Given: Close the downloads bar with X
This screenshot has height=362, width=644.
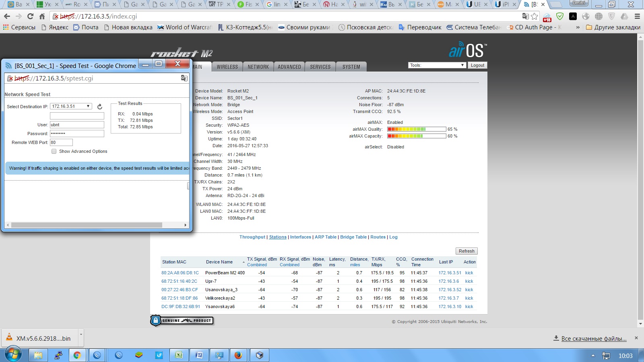Looking at the screenshot, I should click(636, 338).
